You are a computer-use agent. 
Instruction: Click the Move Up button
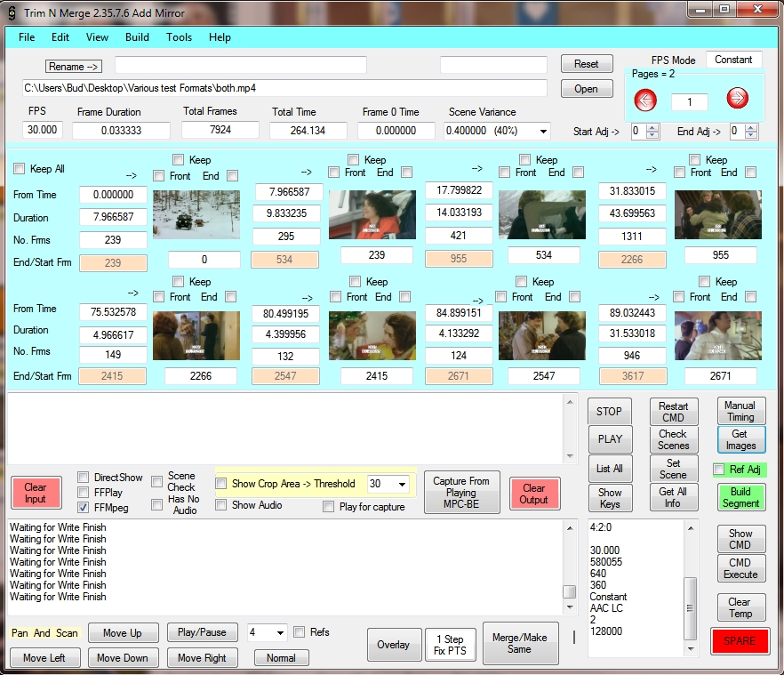pyautogui.click(x=123, y=633)
